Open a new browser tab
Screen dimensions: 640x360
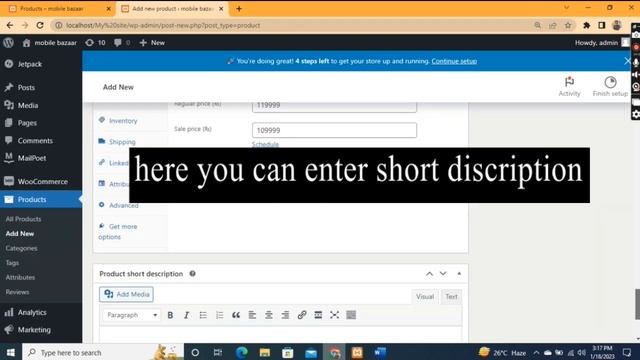point(239,9)
